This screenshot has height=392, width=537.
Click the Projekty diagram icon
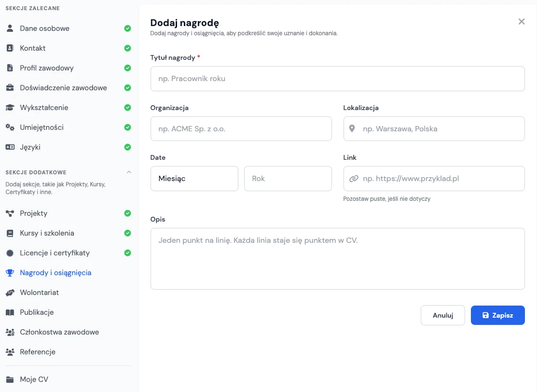[x=10, y=213]
